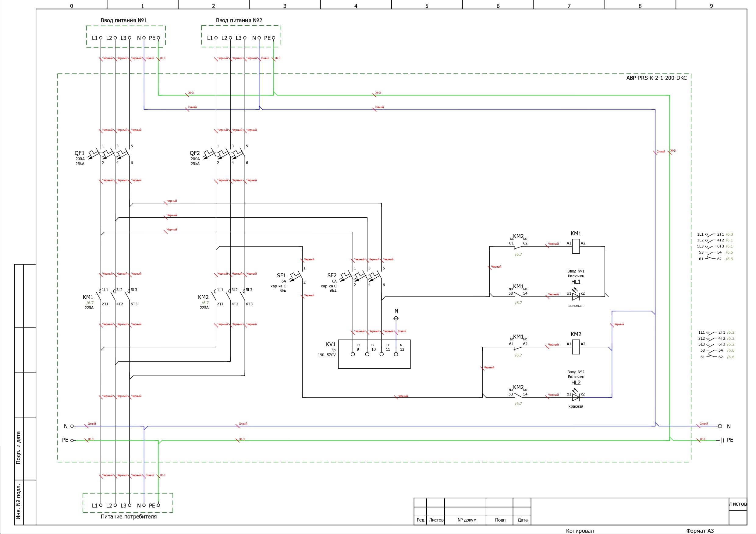Viewport: 756px width, 534px height.
Task: Click the № докум title block cell
Action: (467, 520)
